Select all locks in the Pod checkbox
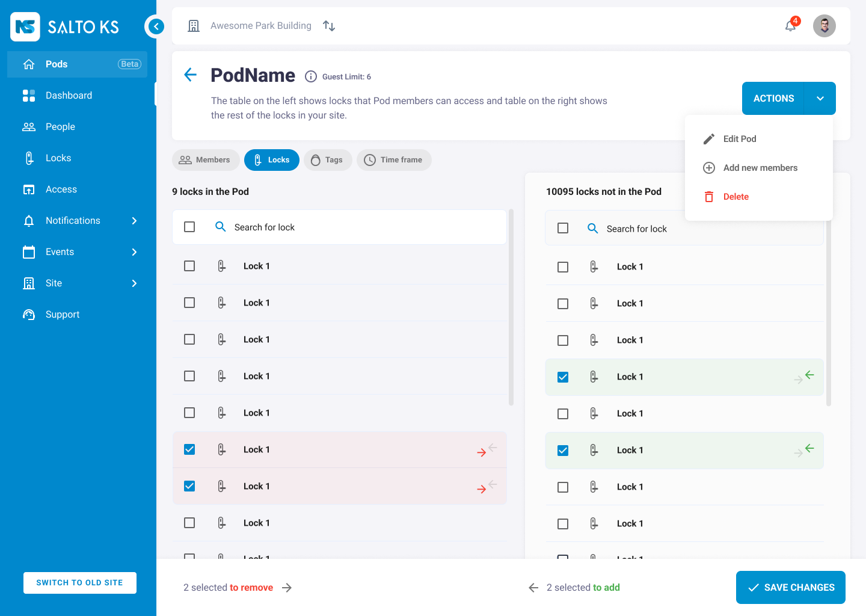Screen dimensions: 866x616 [189, 227]
